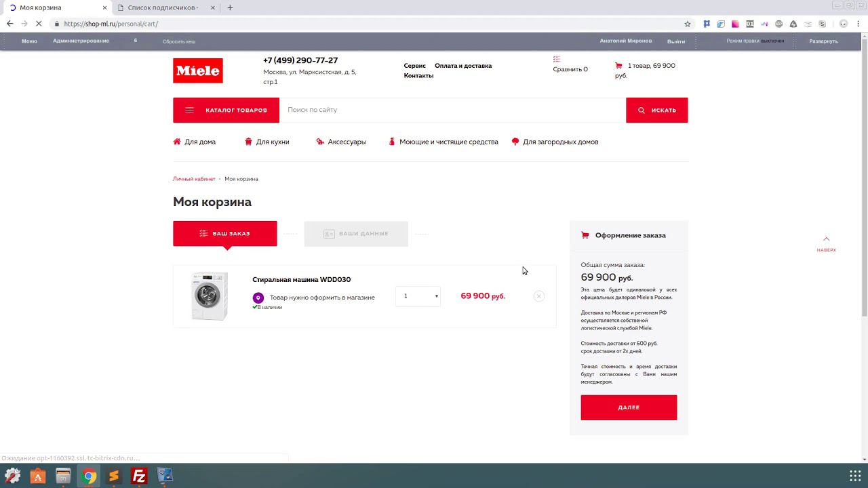Open the Каталог товаров menu
Image resolution: width=868 pixels, height=488 pixels.
tap(226, 110)
